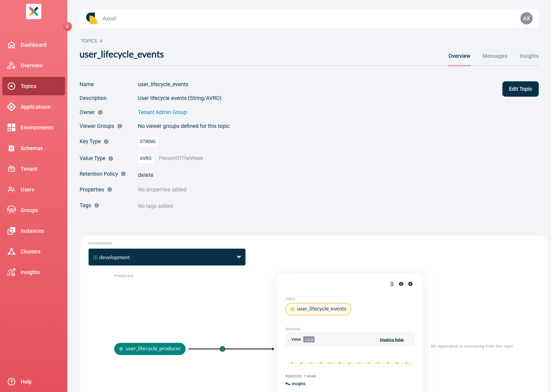Click the Insights chart icon in sidebar
551x392 pixels.
11,272
